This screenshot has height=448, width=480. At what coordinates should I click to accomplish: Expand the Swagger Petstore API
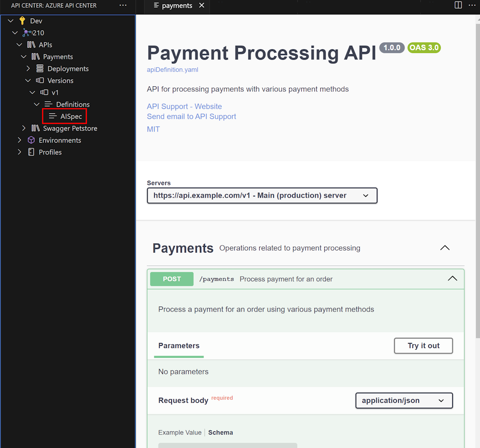point(24,128)
